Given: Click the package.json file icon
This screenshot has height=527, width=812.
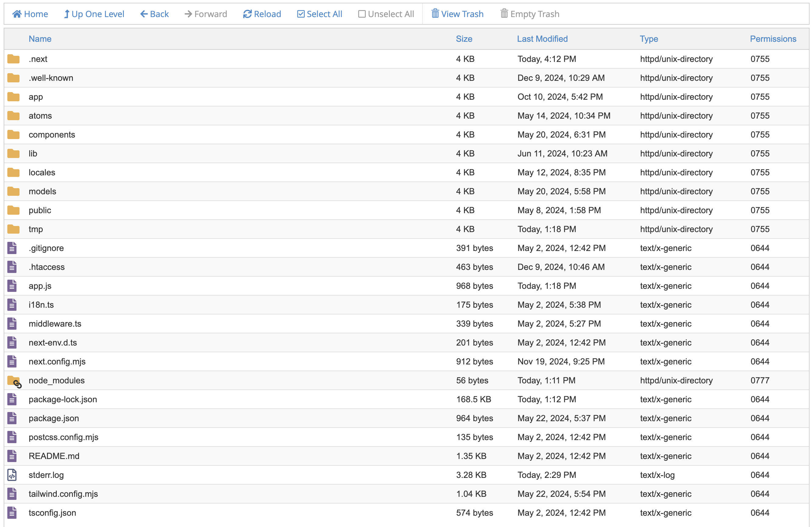Looking at the screenshot, I should [x=12, y=418].
